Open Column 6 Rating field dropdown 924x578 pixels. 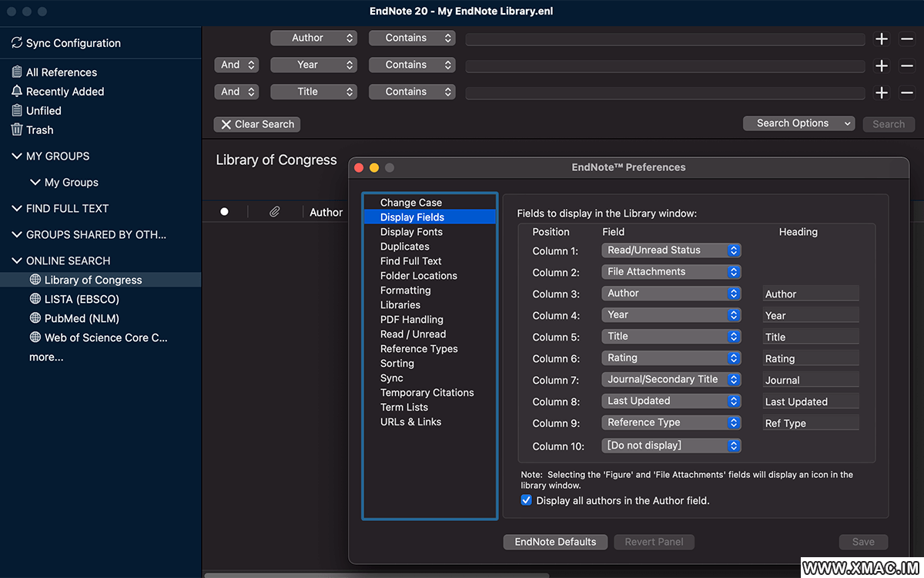tap(671, 358)
